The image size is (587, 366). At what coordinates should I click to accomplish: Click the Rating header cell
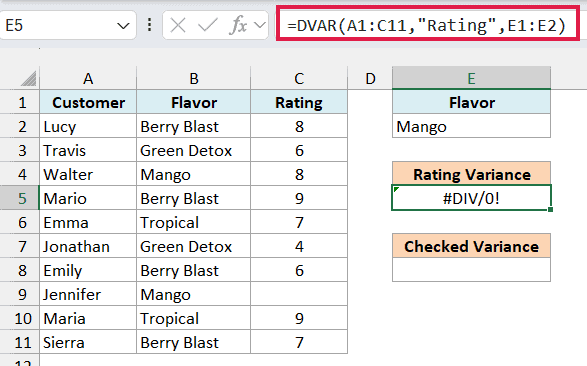(x=299, y=103)
